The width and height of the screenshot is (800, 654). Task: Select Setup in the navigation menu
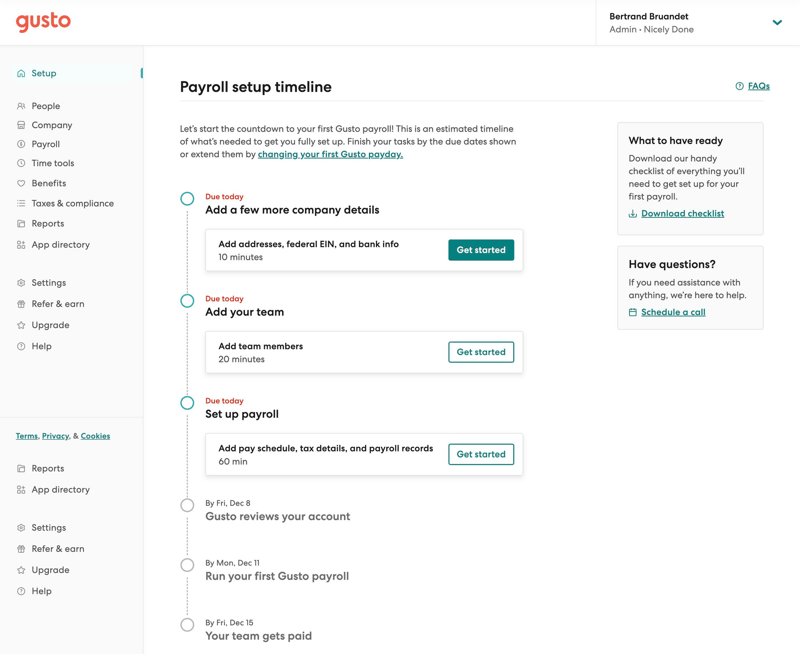[42, 72]
